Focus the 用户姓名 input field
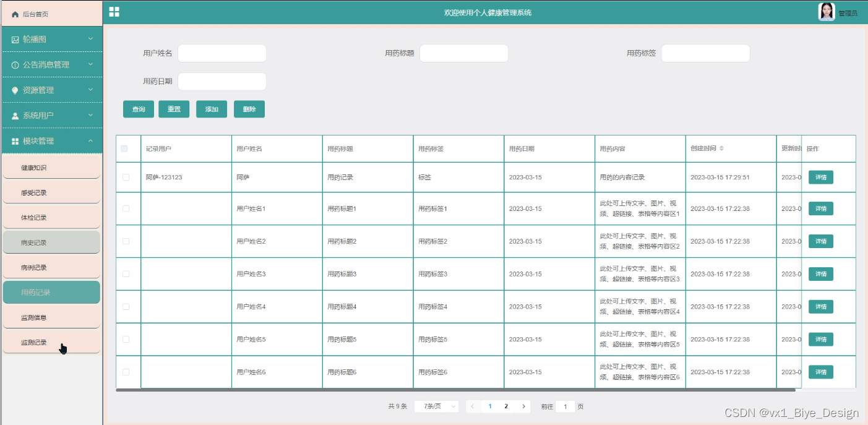Screen dimensions: 868x425 (222, 53)
